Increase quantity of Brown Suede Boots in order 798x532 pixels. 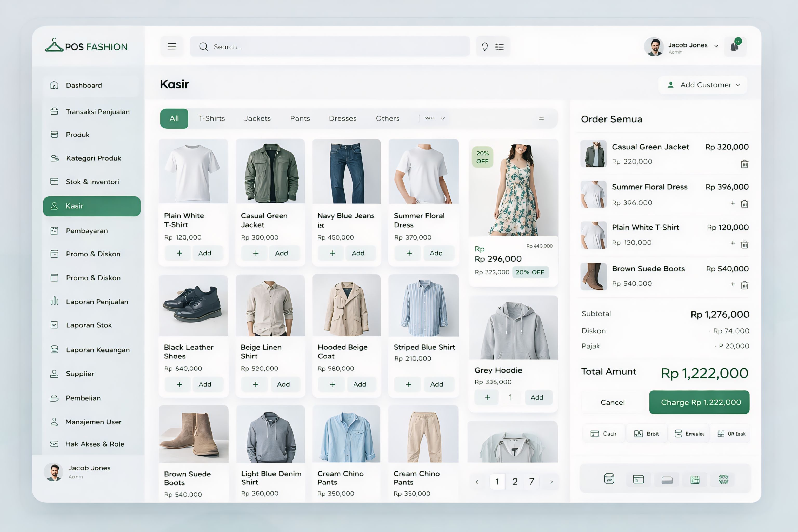pyautogui.click(x=733, y=284)
